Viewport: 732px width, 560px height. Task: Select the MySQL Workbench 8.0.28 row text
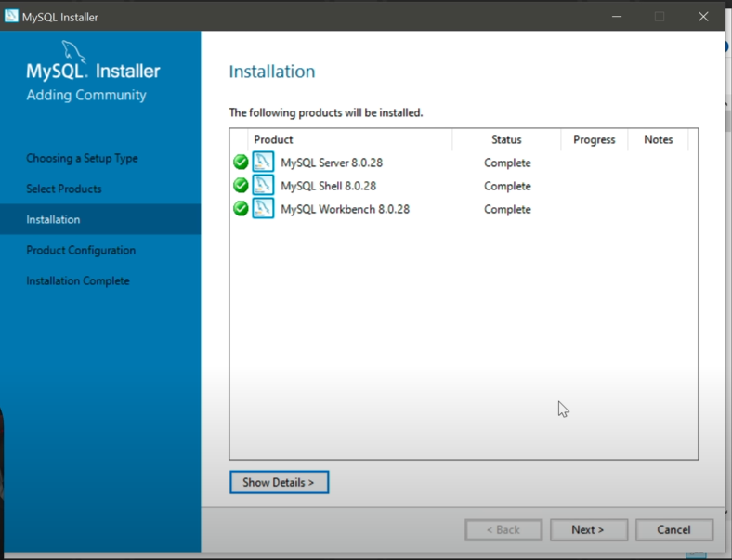pyautogui.click(x=345, y=209)
